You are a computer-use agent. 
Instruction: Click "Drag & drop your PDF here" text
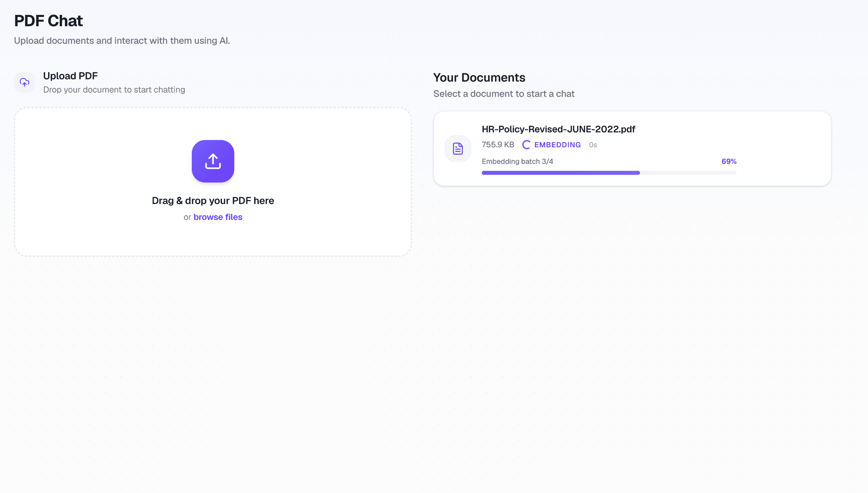coord(213,200)
